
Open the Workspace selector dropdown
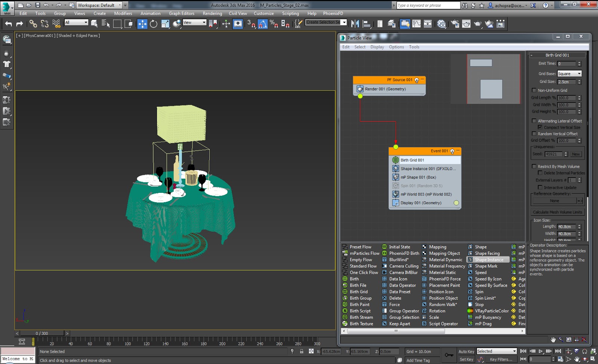click(120, 5)
